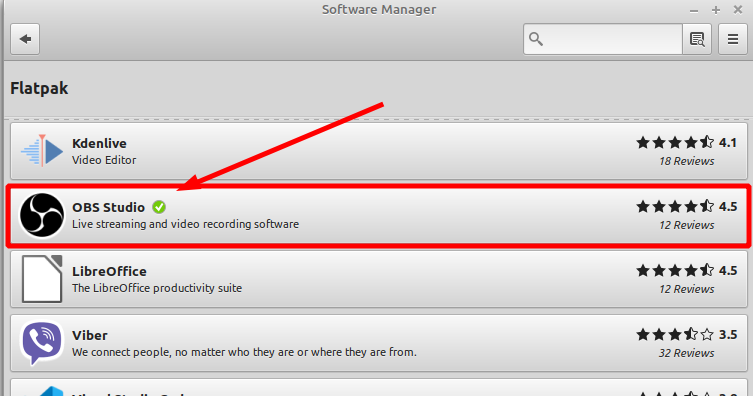Open the Kdenlive Video Editor entry
The width and height of the screenshot is (753, 396).
[x=379, y=151]
